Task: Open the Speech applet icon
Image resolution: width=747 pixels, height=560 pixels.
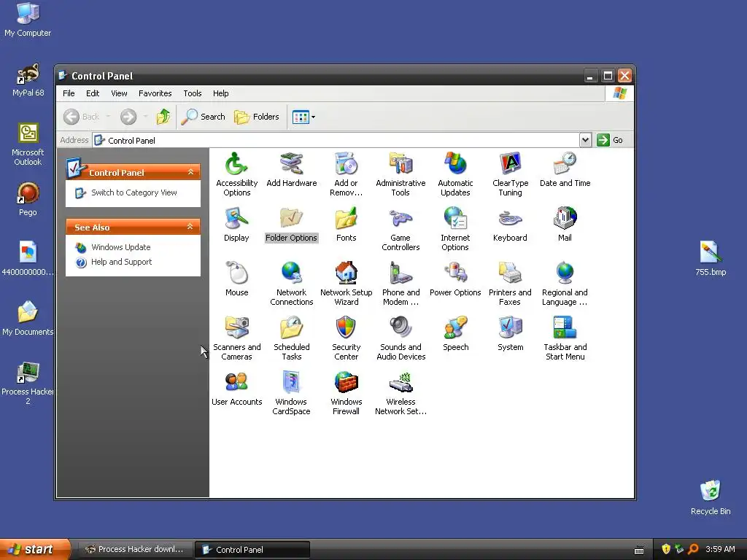Action: click(455, 329)
